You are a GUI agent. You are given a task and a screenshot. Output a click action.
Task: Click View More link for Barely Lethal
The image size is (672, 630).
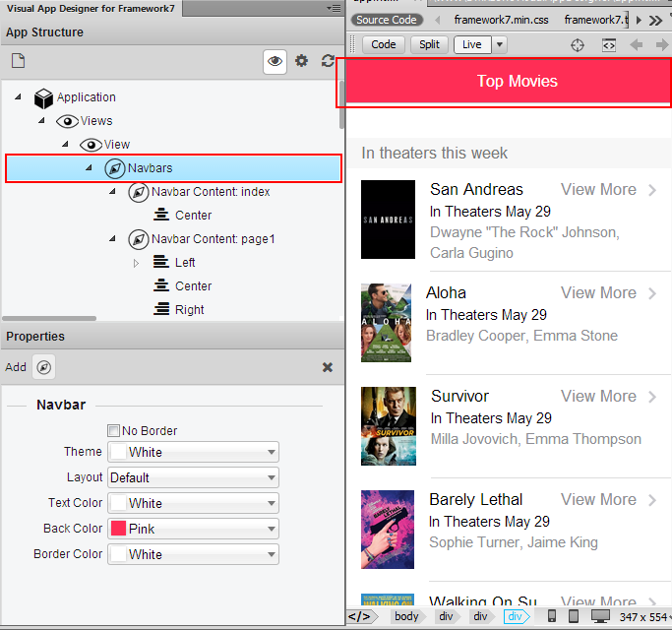click(598, 500)
